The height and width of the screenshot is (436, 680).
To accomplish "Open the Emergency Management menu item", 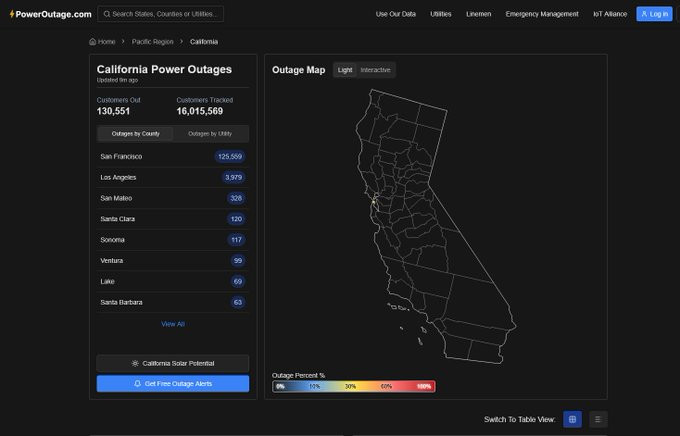I will click(x=542, y=14).
